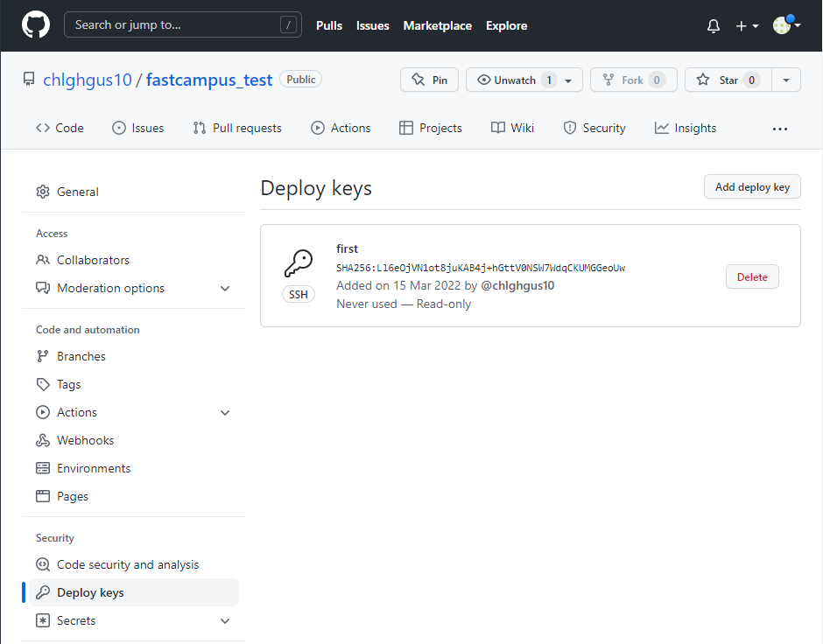Click the Fork button
This screenshot has width=823, height=644.
click(634, 80)
